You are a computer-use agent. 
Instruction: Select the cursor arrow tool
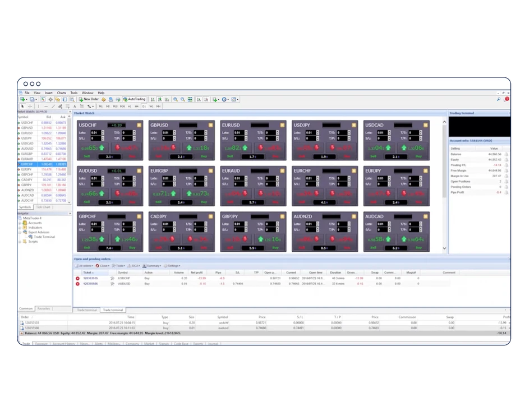click(x=22, y=107)
